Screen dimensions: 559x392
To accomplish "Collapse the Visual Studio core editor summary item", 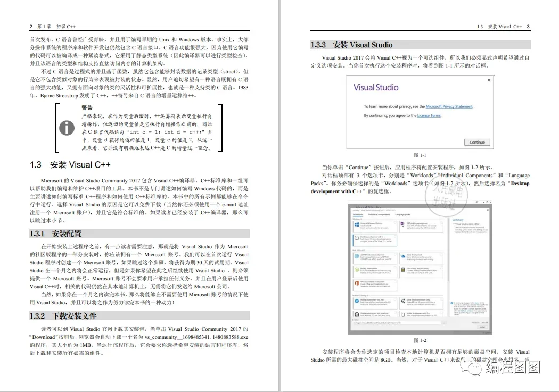I will [x=454, y=224].
